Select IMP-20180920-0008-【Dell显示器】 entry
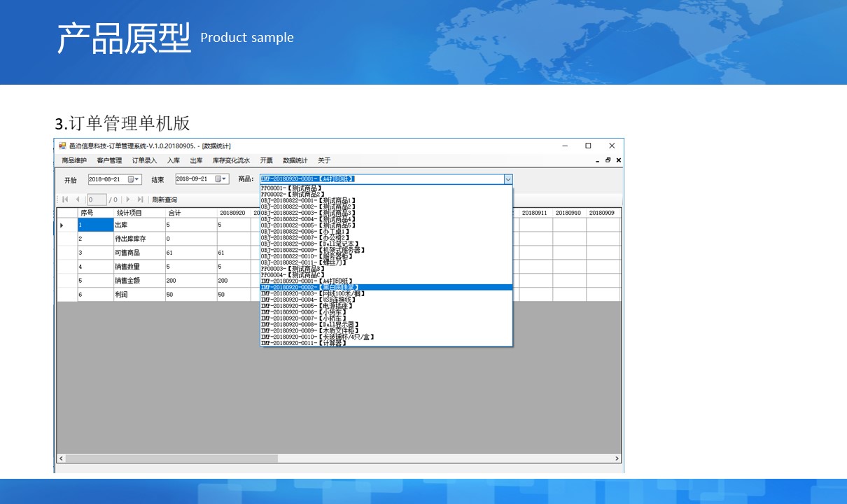Image resolution: width=847 pixels, height=504 pixels. (386, 324)
